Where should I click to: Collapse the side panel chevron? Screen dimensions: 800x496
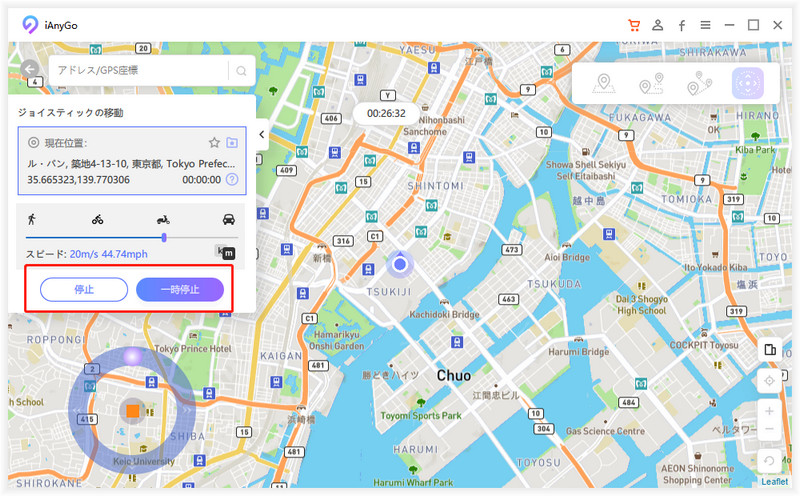[262, 134]
